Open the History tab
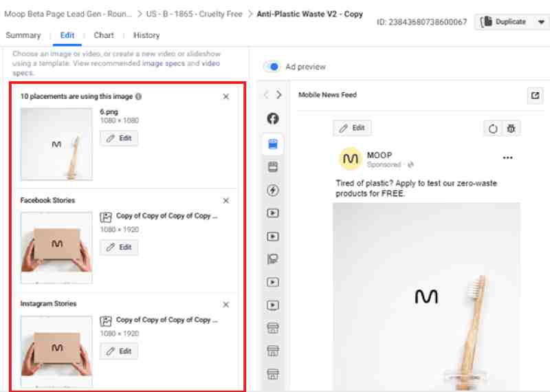 click(x=146, y=36)
